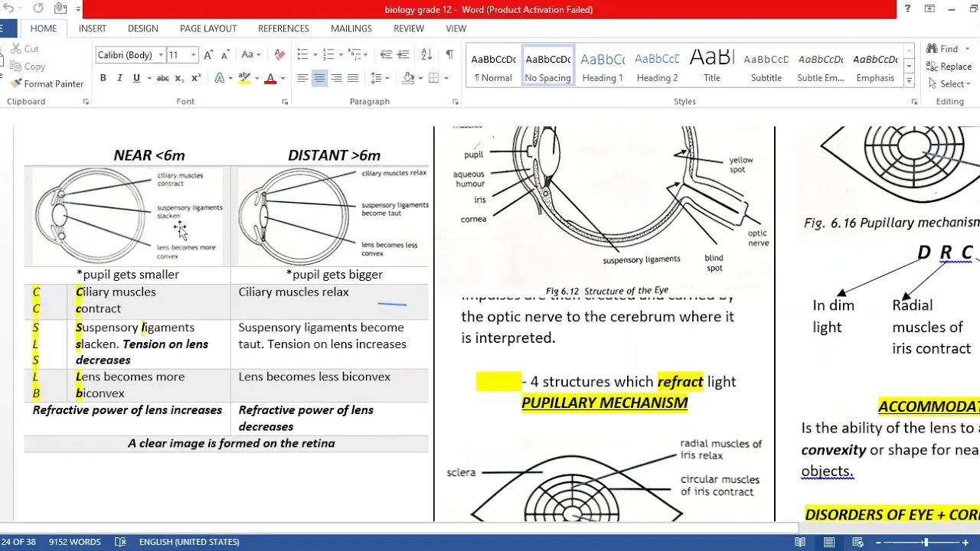Toggle show paragraph marks (pilcrow)
The height and width of the screenshot is (551, 980).
[449, 54]
